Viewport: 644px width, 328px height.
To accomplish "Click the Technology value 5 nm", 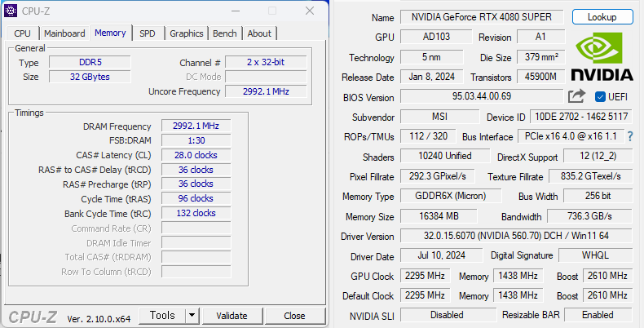I will (432, 57).
